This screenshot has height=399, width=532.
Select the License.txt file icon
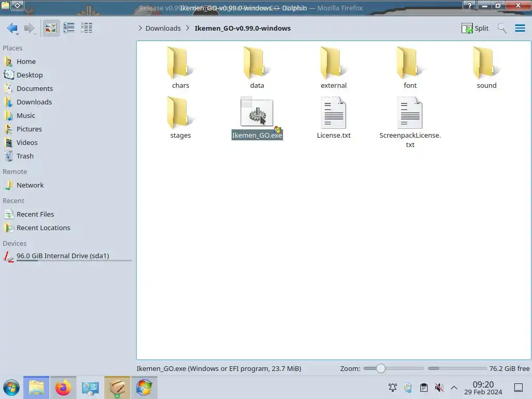334,113
